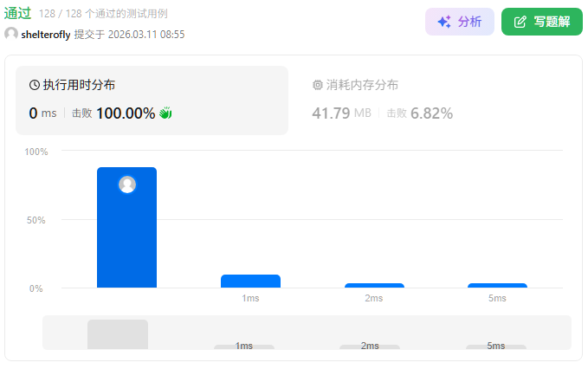The image size is (588, 369).
Task: Click the chip icon beside 消耗内存分布
Action: click(x=317, y=85)
